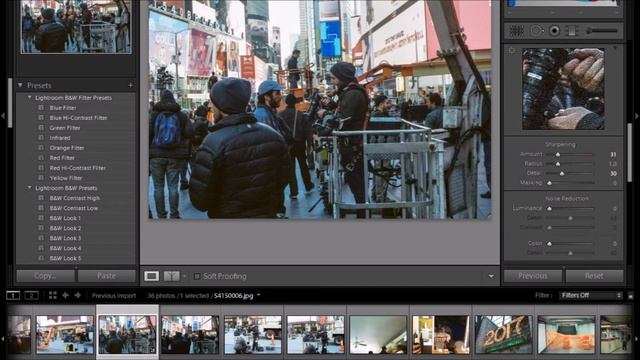Open the toolbar content dropdown arrow
The width and height of the screenshot is (640, 360).
(x=491, y=276)
